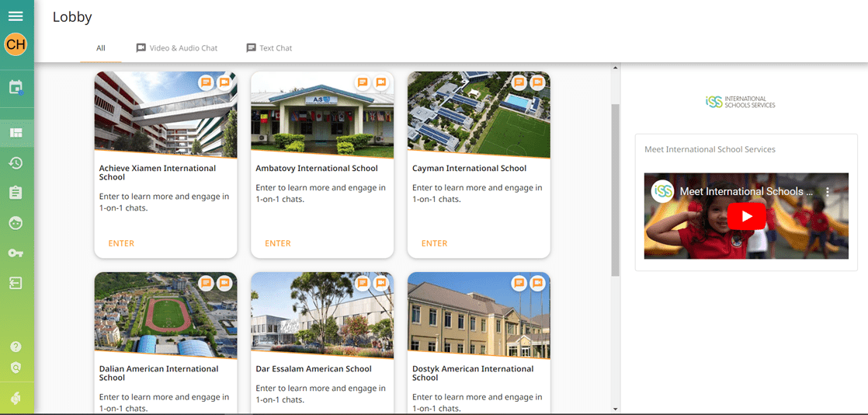Open the CH user profile avatar
868x415 pixels.
click(x=16, y=44)
